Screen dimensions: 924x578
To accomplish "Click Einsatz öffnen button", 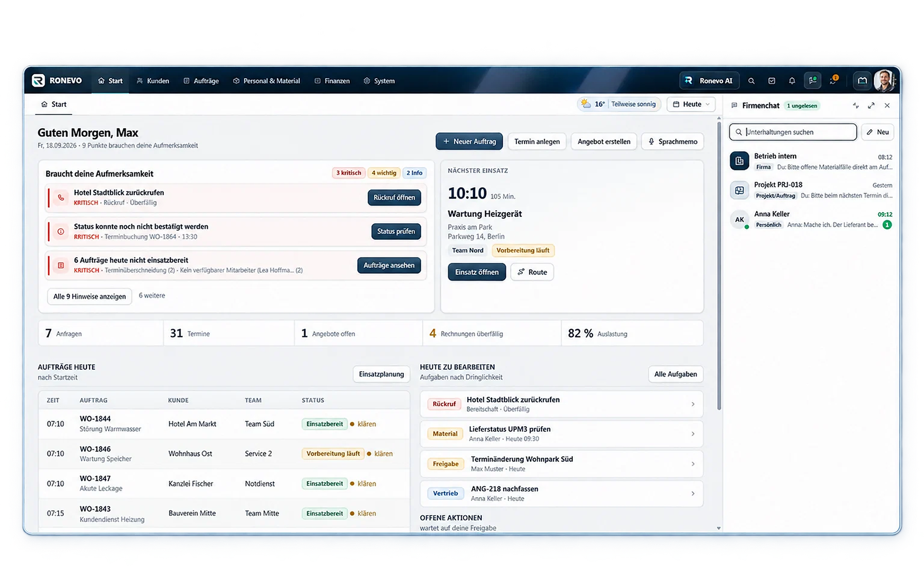I will tap(476, 272).
